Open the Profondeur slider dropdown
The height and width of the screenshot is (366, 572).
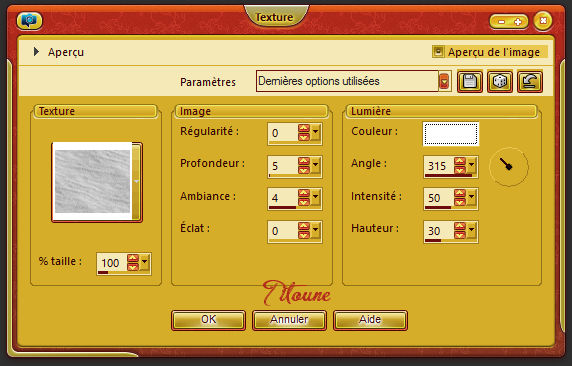coord(316,165)
